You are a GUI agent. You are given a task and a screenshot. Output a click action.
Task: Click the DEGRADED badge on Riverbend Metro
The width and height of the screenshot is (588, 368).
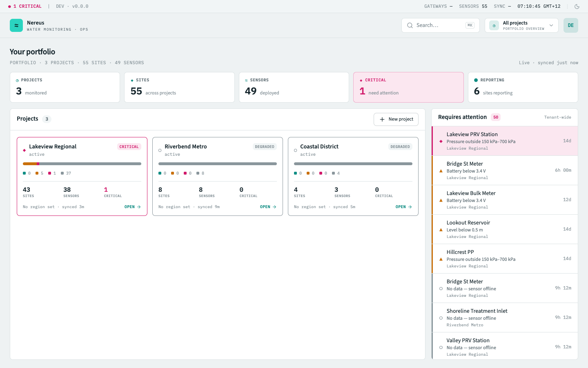265,147
